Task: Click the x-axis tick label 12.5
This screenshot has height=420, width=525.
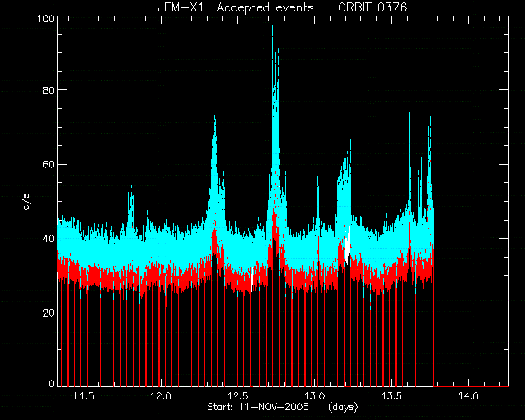Action: [x=238, y=396]
